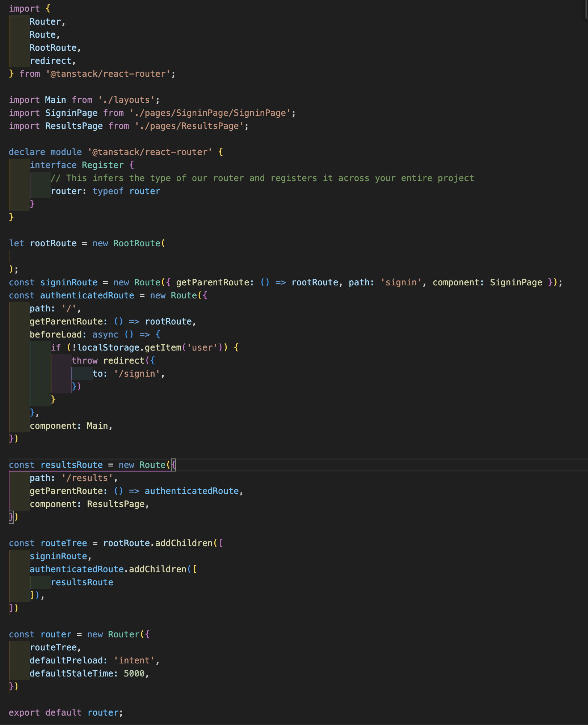Click the 'Register' interface name

tap(103, 165)
